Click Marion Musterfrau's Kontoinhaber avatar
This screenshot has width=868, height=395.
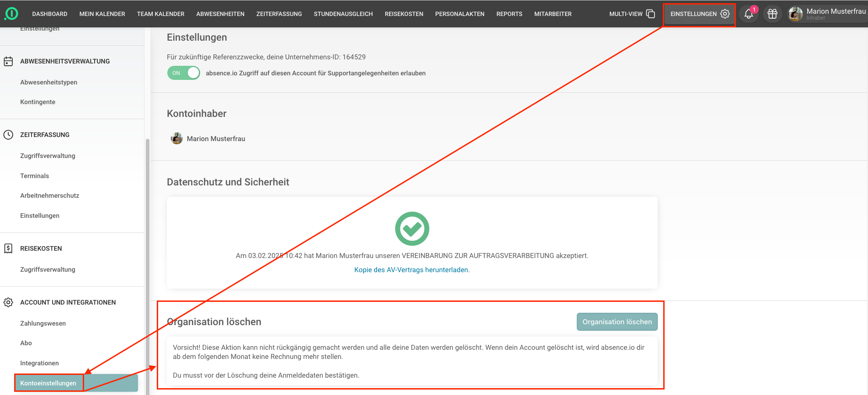point(176,138)
